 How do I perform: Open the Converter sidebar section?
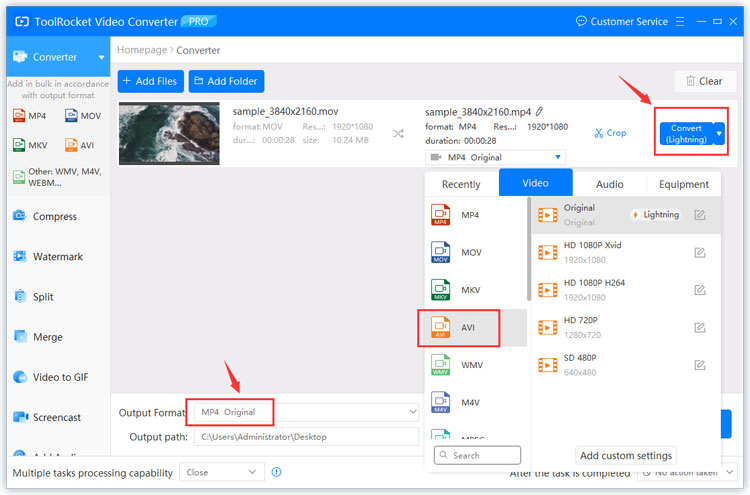coord(58,57)
